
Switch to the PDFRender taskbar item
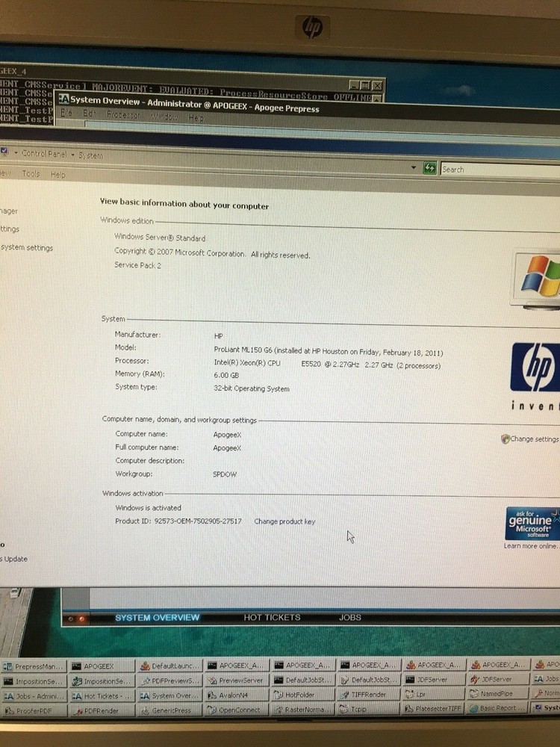pos(100,711)
